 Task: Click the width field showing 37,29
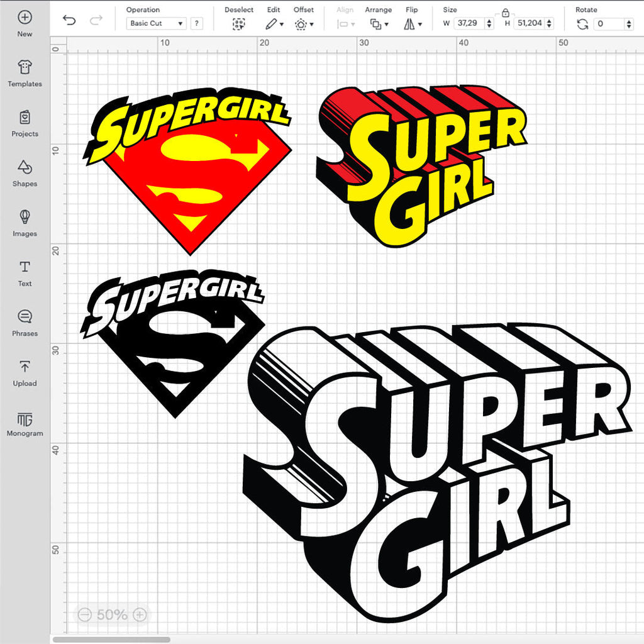469,23
